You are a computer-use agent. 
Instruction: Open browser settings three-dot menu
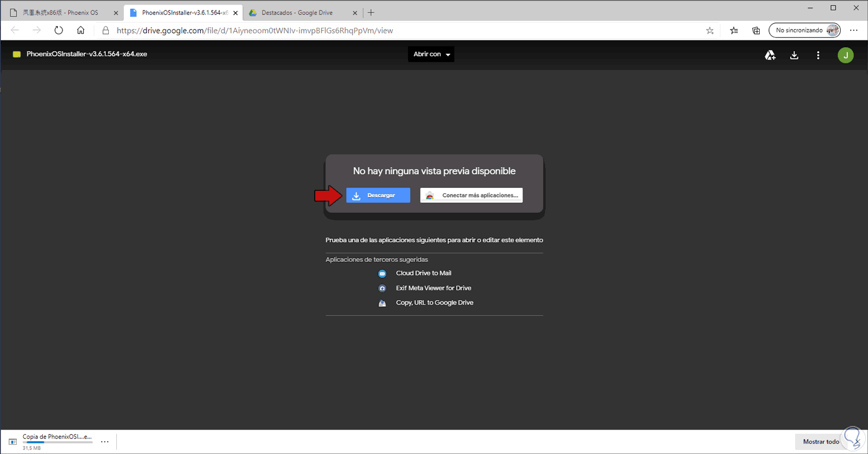pos(854,30)
